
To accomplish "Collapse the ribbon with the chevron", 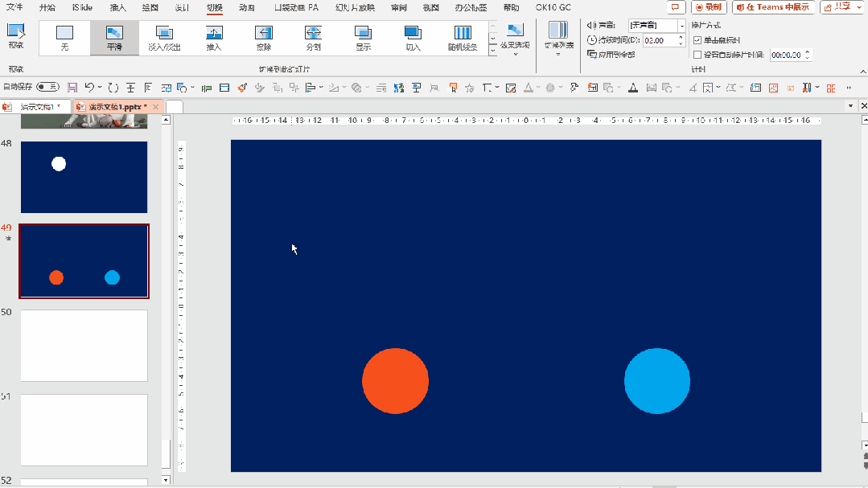I will [862, 72].
